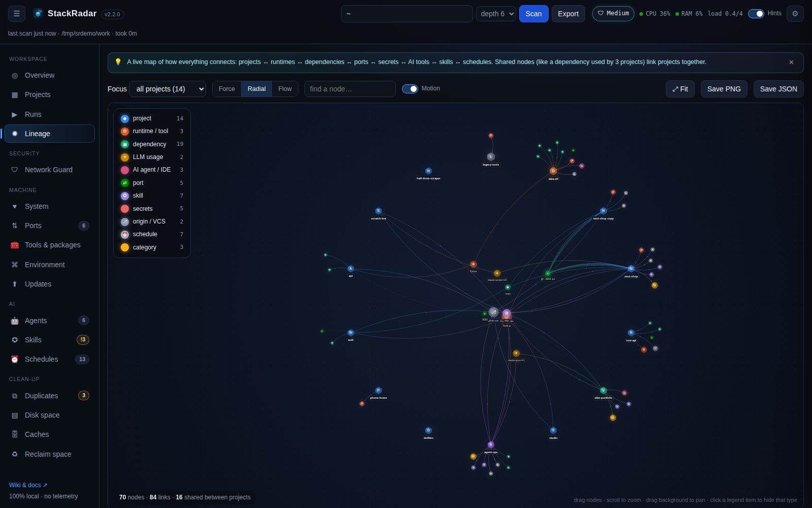This screenshot has height=508, width=812.
Task: Select the legacy-tools graph node
Action: click(x=491, y=156)
